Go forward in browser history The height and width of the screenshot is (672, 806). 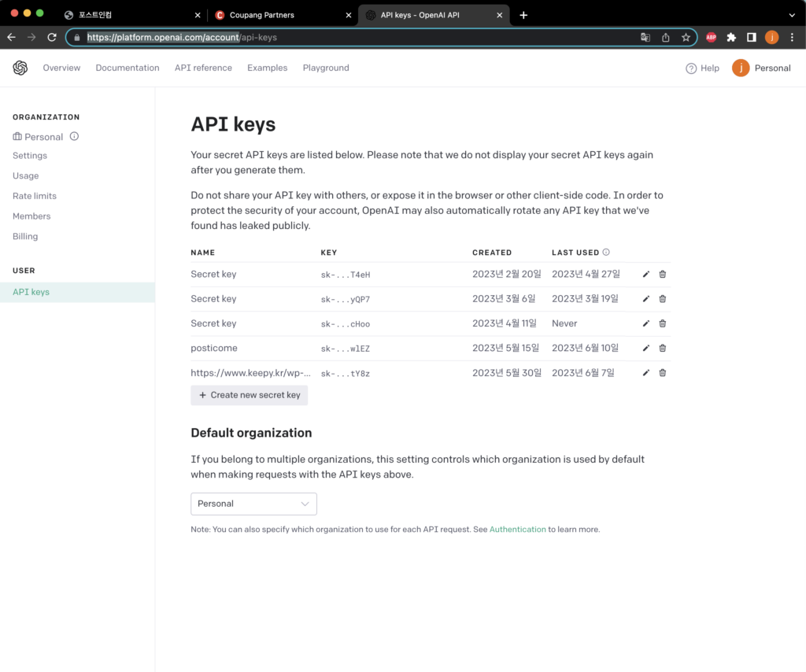[31, 38]
